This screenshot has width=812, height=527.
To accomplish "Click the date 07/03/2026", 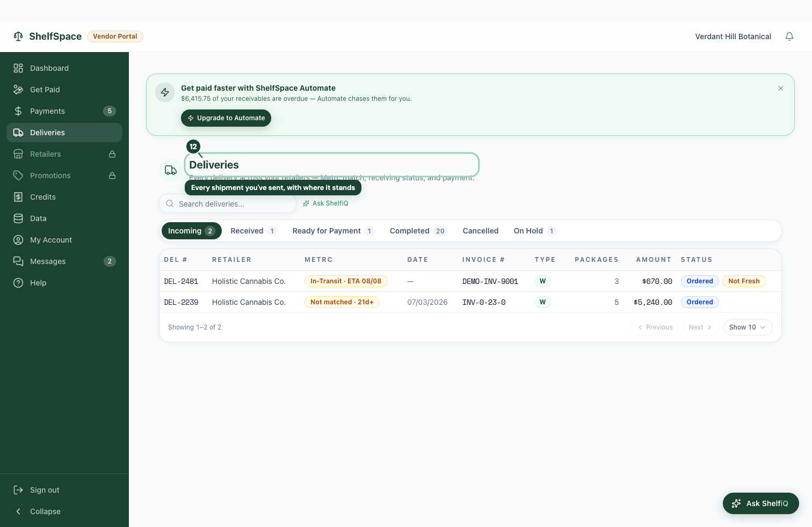I will [x=427, y=302].
